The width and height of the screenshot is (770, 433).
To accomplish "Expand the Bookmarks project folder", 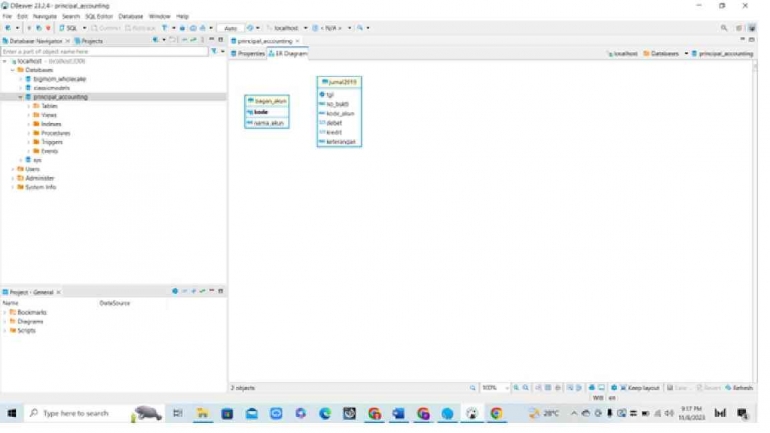I will (x=5, y=313).
